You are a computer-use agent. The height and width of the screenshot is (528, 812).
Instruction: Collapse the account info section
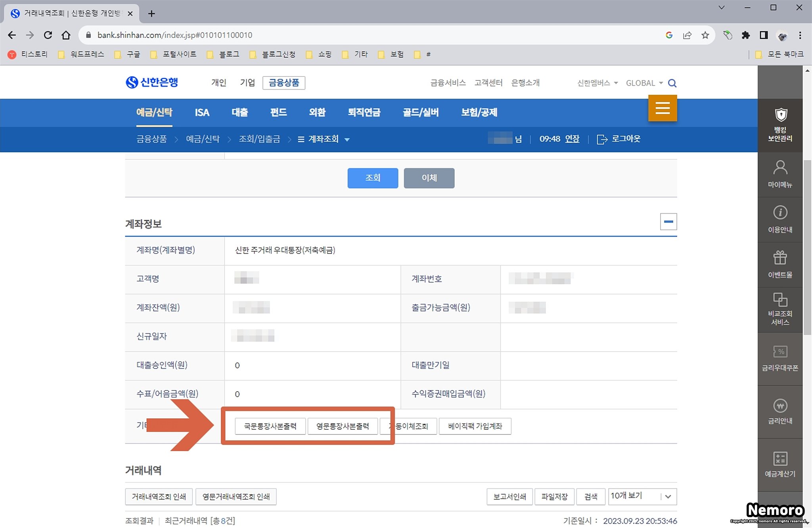(x=668, y=222)
